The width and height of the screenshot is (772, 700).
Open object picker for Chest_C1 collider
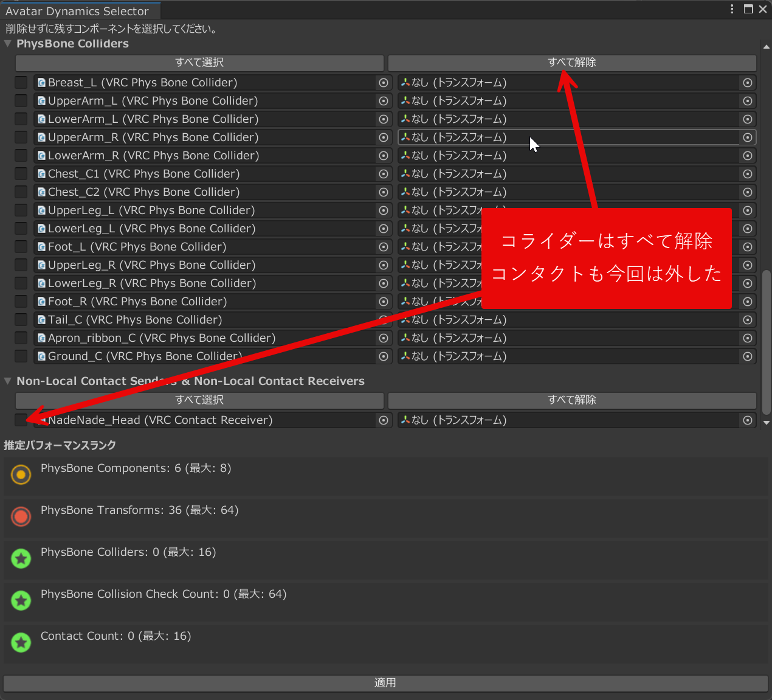pos(384,174)
